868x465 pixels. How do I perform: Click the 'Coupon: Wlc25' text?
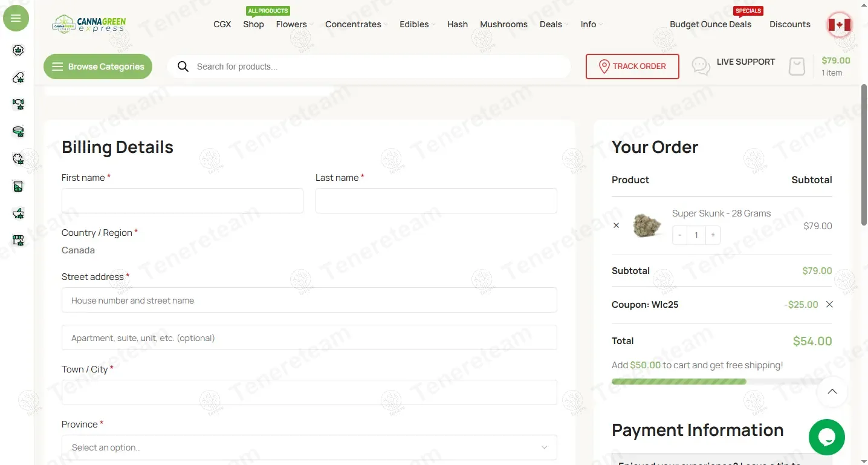[x=645, y=305]
